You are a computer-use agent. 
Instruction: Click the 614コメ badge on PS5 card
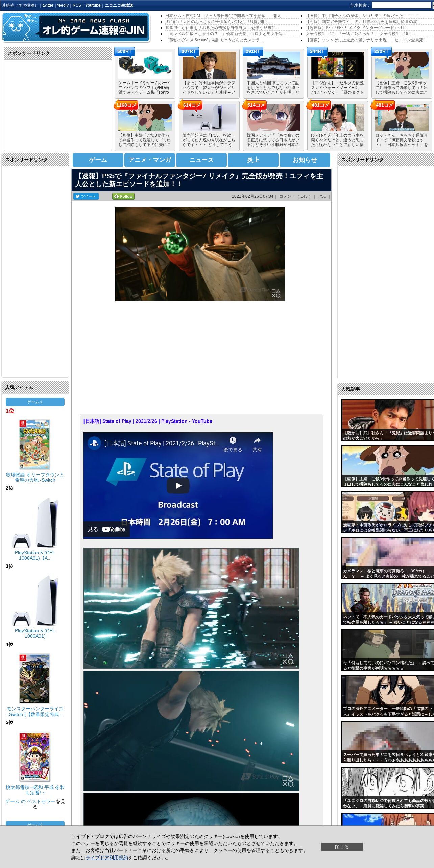pyautogui.click(x=191, y=105)
